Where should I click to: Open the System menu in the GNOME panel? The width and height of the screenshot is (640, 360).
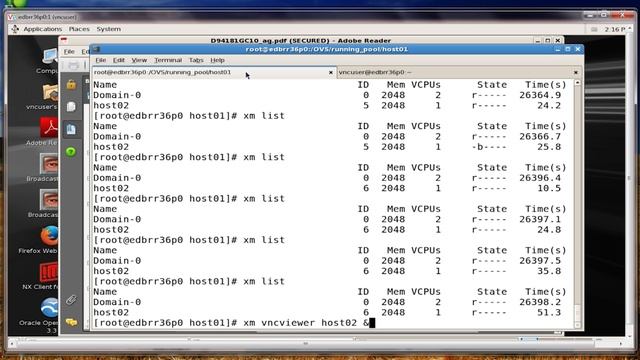pyautogui.click(x=108, y=29)
